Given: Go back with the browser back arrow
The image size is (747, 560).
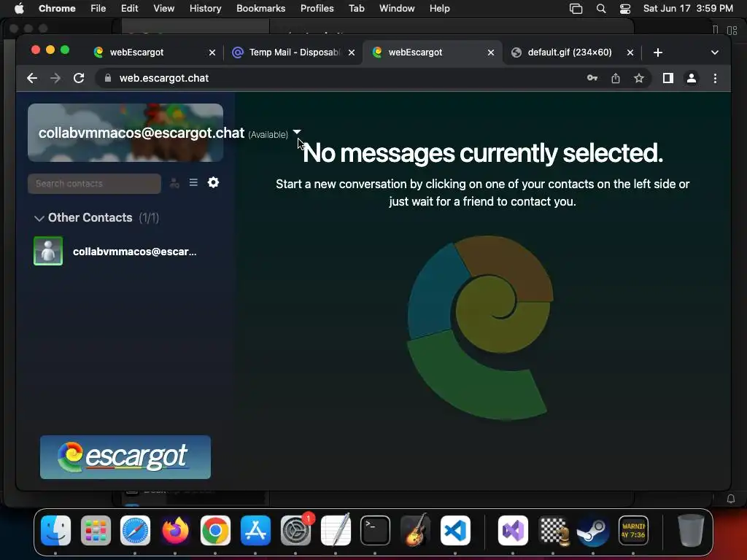Looking at the screenshot, I should (x=32, y=78).
